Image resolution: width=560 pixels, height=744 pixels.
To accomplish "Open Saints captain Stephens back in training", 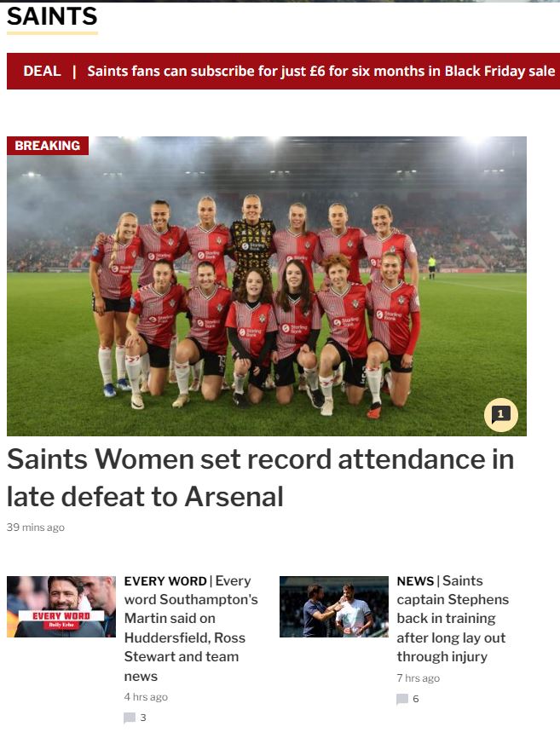I will (x=453, y=619).
